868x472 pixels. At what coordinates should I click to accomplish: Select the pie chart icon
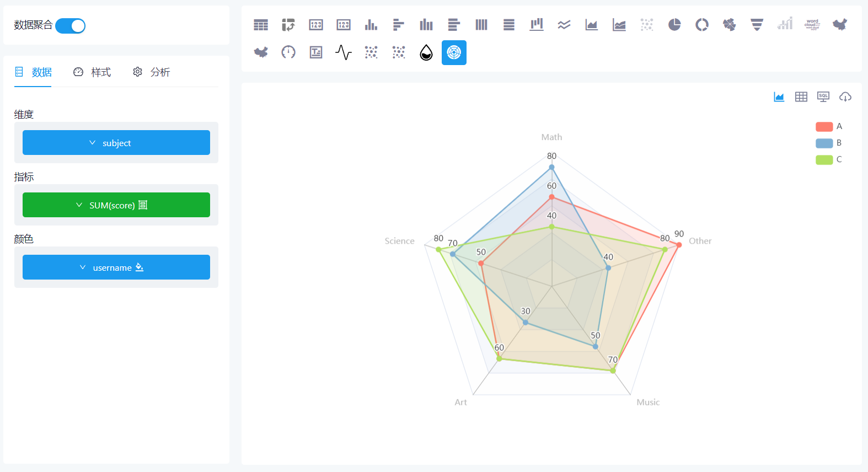click(674, 25)
